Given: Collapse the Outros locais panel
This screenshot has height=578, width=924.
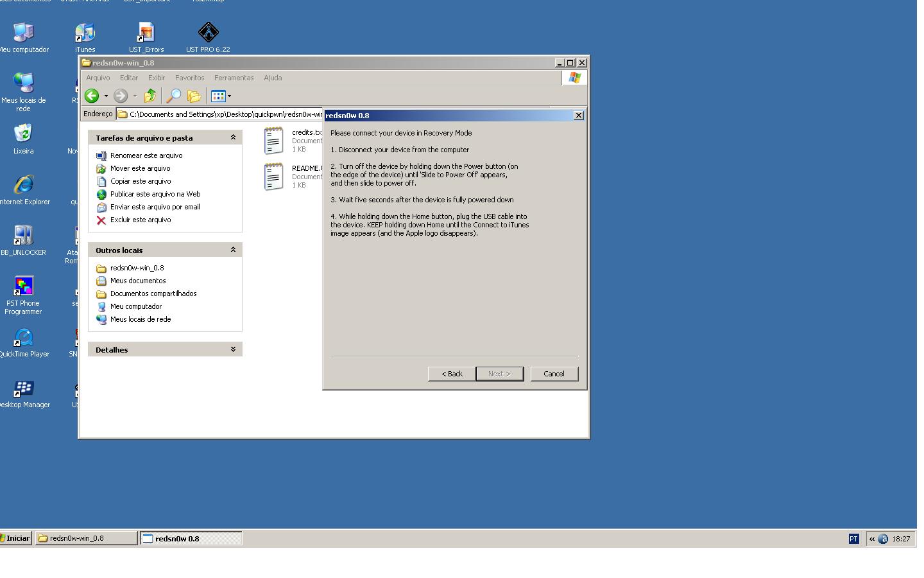Looking at the screenshot, I should click(233, 250).
